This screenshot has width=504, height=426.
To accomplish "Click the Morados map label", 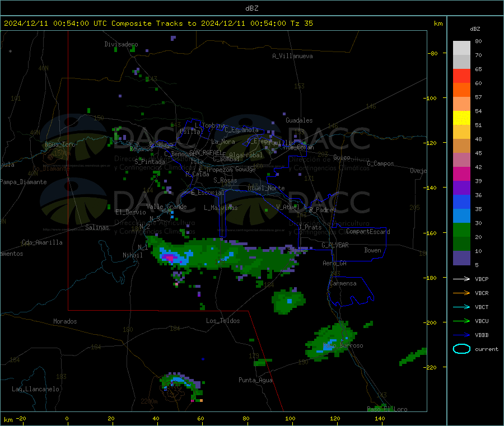I will pos(65,321).
